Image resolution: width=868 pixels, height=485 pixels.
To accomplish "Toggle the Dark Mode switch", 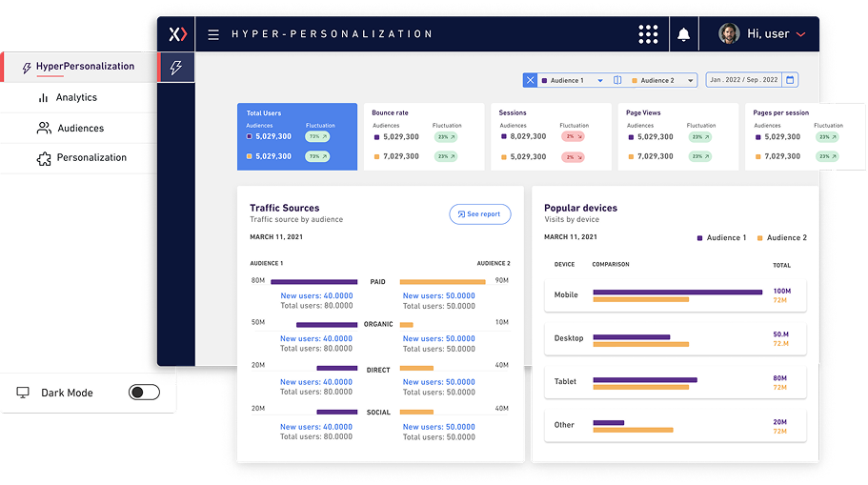I will [x=144, y=393].
